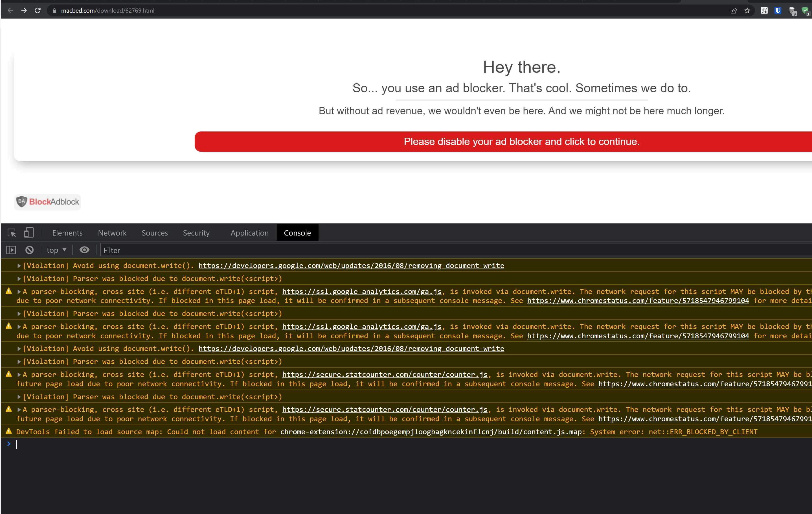Select the Inspect element tool in DevTools
The height and width of the screenshot is (514, 812).
pos(12,233)
